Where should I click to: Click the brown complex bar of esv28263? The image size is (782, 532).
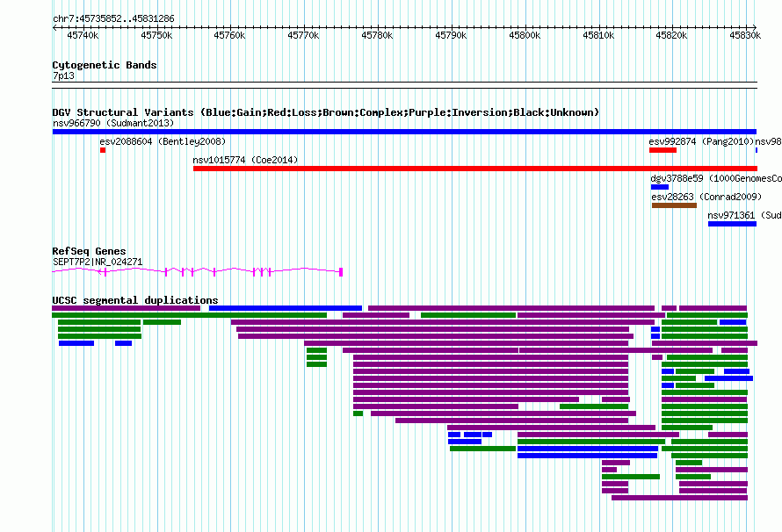click(x=674, y=205)
